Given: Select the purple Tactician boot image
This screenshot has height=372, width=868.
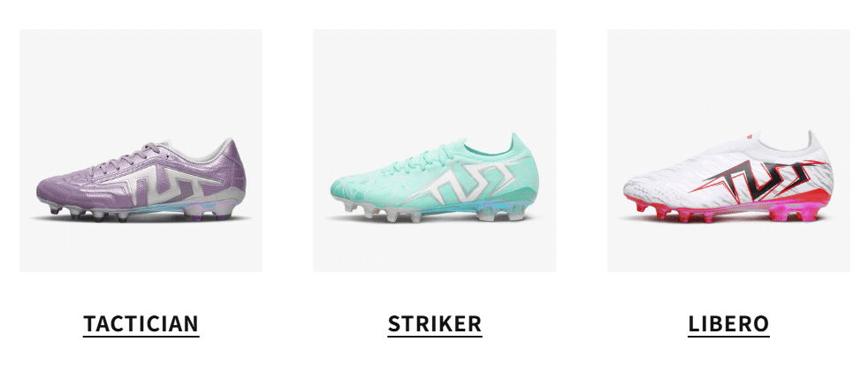Looking at the screenshot, I should tap(141, 150).
